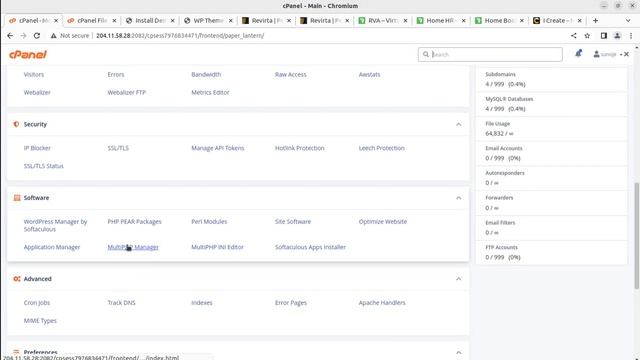Viewport: 640px width, 360px height.
Task: Close the cPanel File Manager tab
Action: pos(114,20)
